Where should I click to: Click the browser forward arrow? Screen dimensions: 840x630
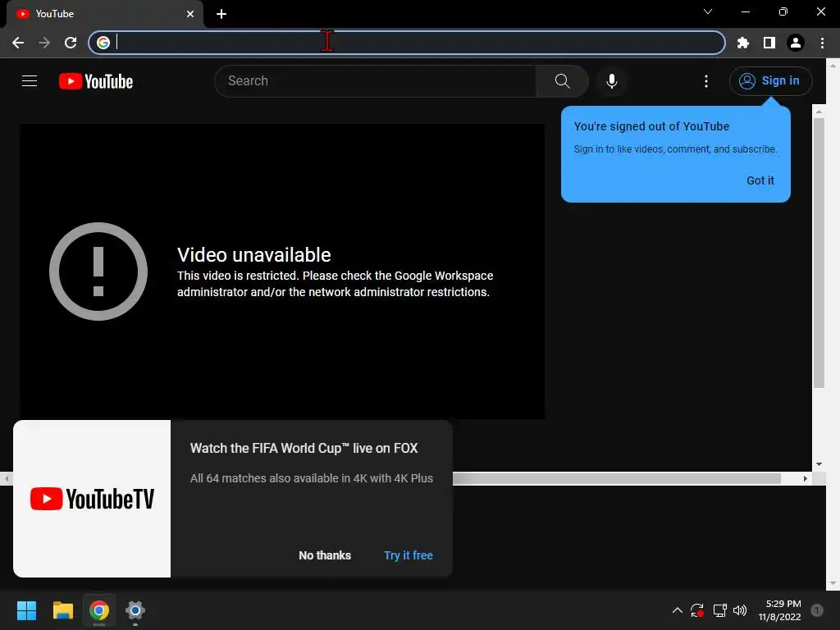(44, 43)
